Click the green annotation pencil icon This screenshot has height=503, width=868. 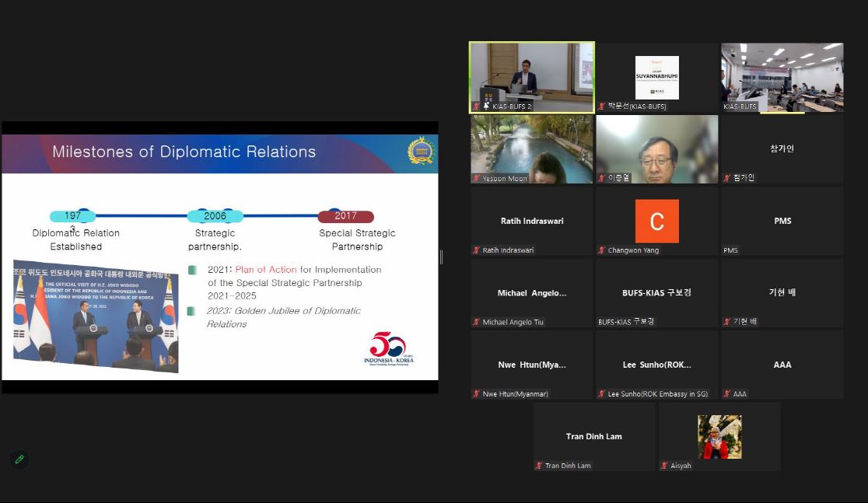pyautogui.click(x=19, y=459)
